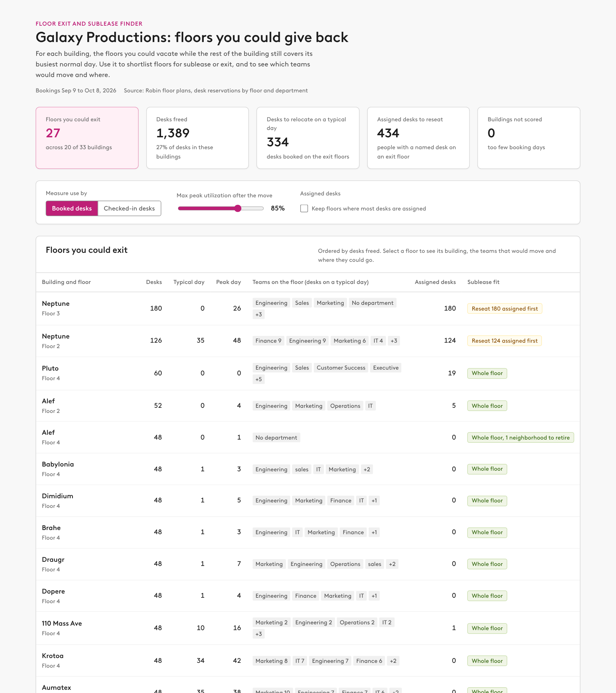Select the Neptune Floor 3 row
Screen dimensions: 616x693
click(x=308, y=308)
